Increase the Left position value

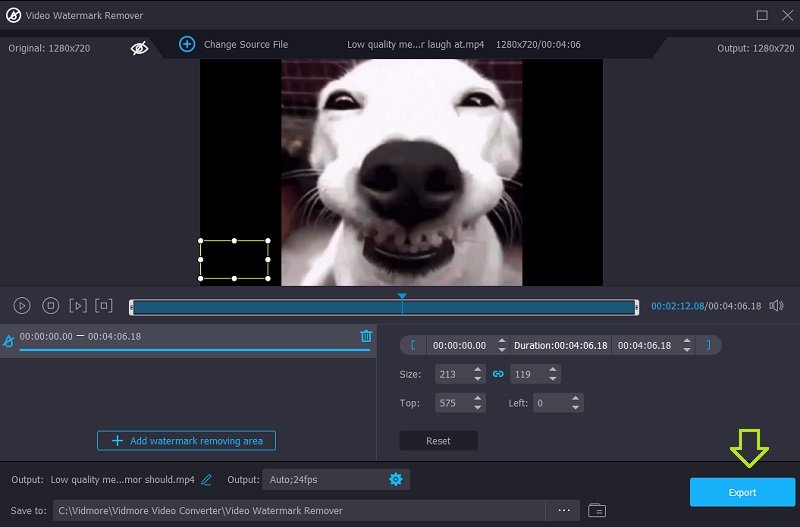point(575,399)
